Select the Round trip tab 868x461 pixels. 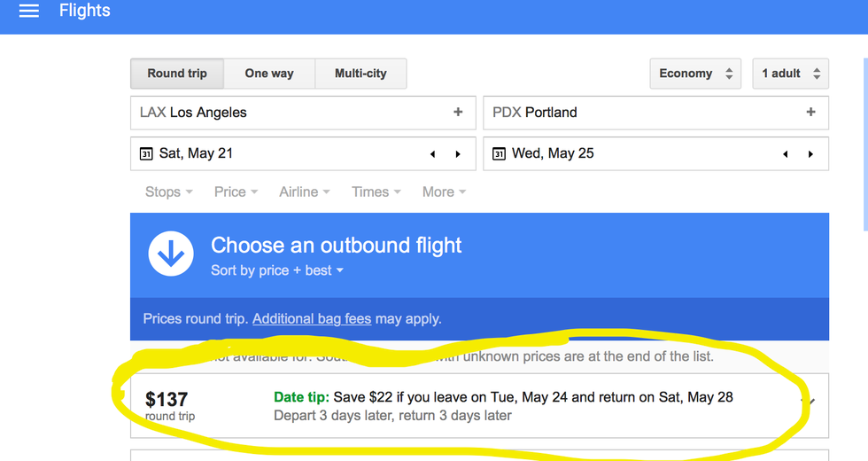coord(177,74)
